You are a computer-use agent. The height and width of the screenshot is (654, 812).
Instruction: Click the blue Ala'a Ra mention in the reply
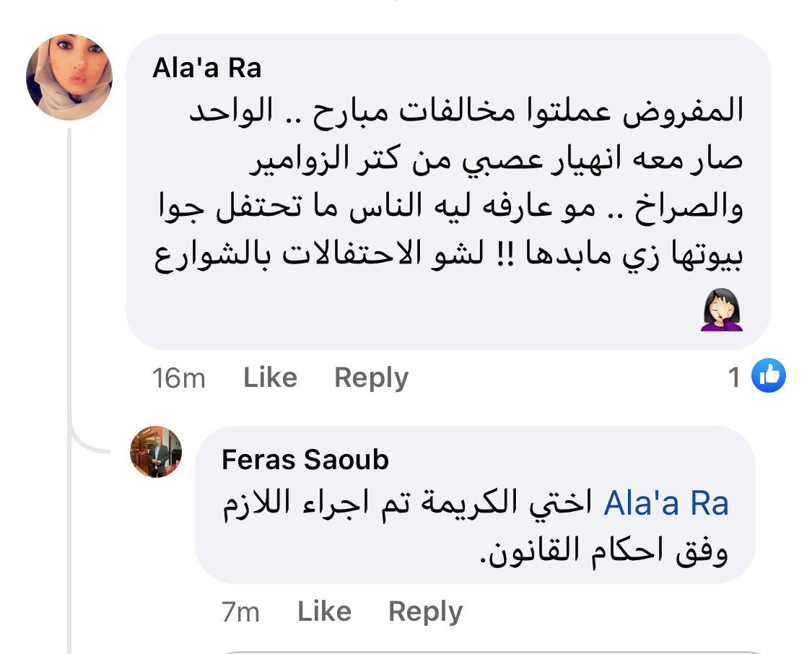pos(665,504)
